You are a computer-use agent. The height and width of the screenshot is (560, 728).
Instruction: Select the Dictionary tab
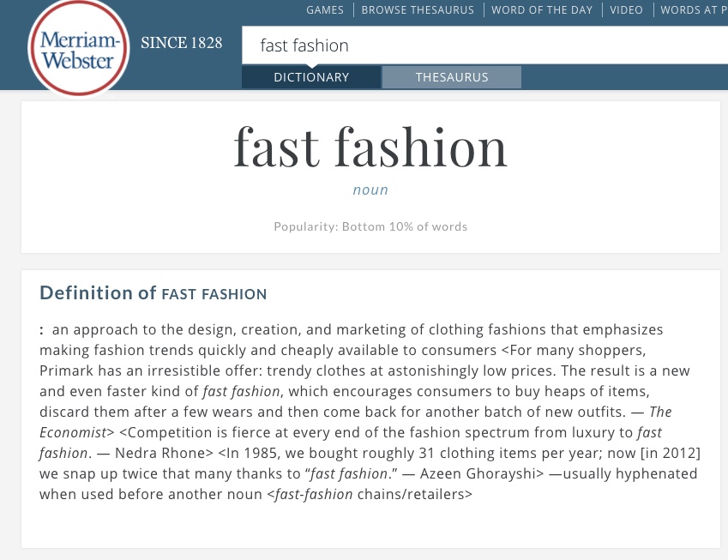311,77
